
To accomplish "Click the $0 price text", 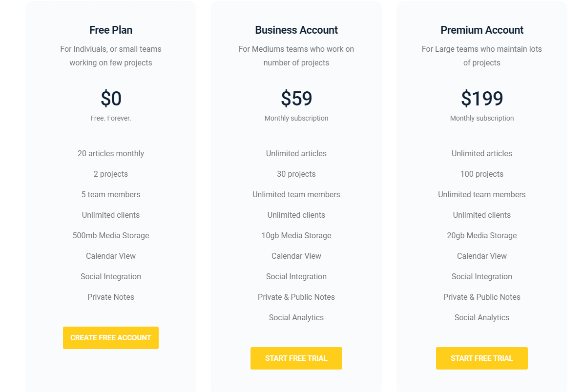I will [x=111, y=99].
